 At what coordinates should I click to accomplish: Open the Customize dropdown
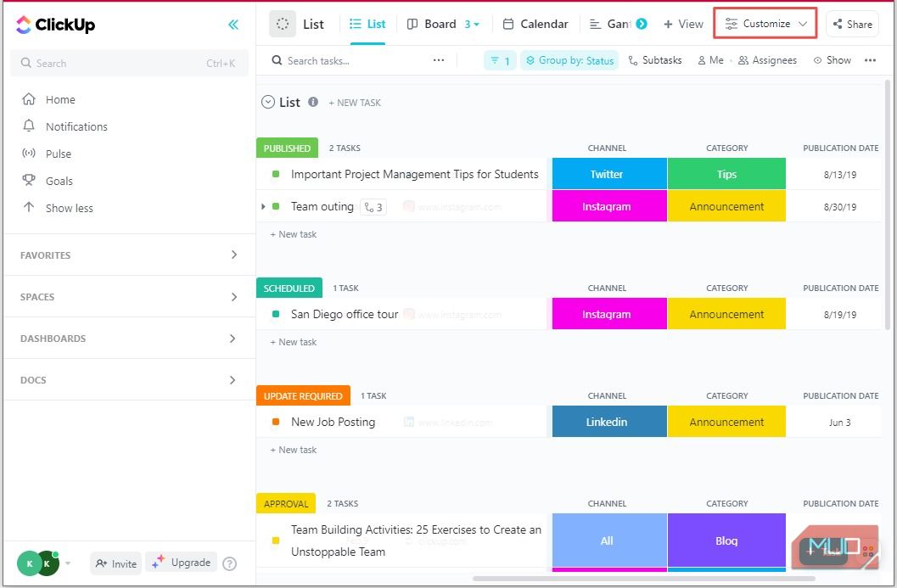[x=764, y=24]
